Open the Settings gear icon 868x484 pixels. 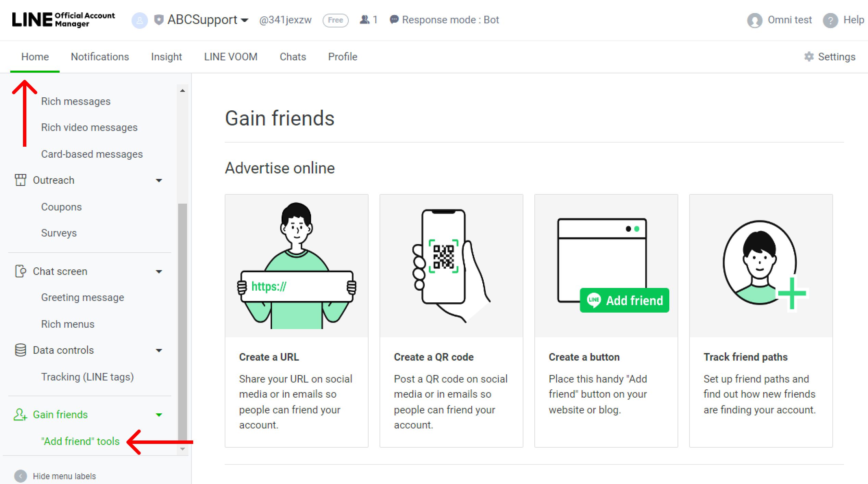click(x=809, y=57)
